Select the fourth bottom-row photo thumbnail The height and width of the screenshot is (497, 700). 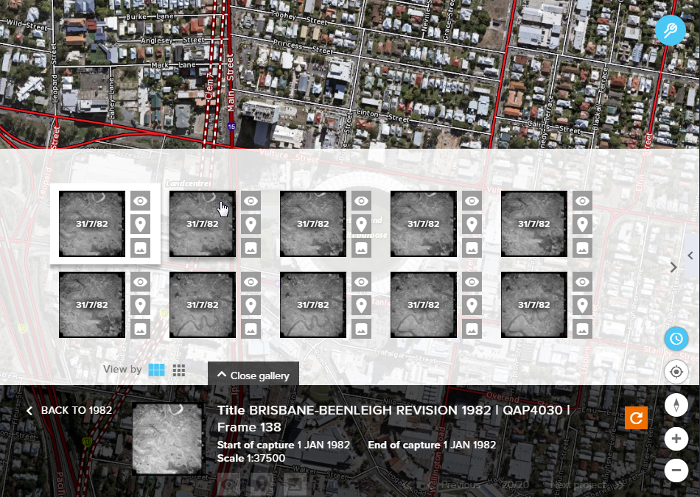pos(424,305)
